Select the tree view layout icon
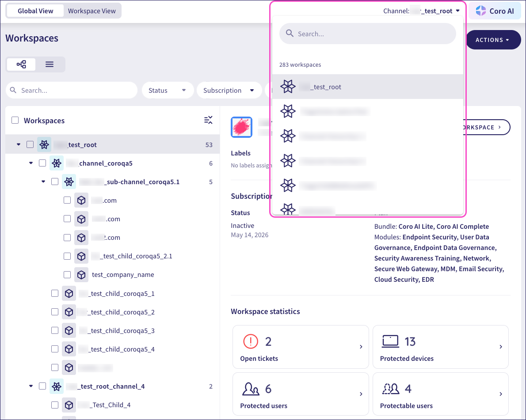The image size is (526, 420). (x=21, y=64)
